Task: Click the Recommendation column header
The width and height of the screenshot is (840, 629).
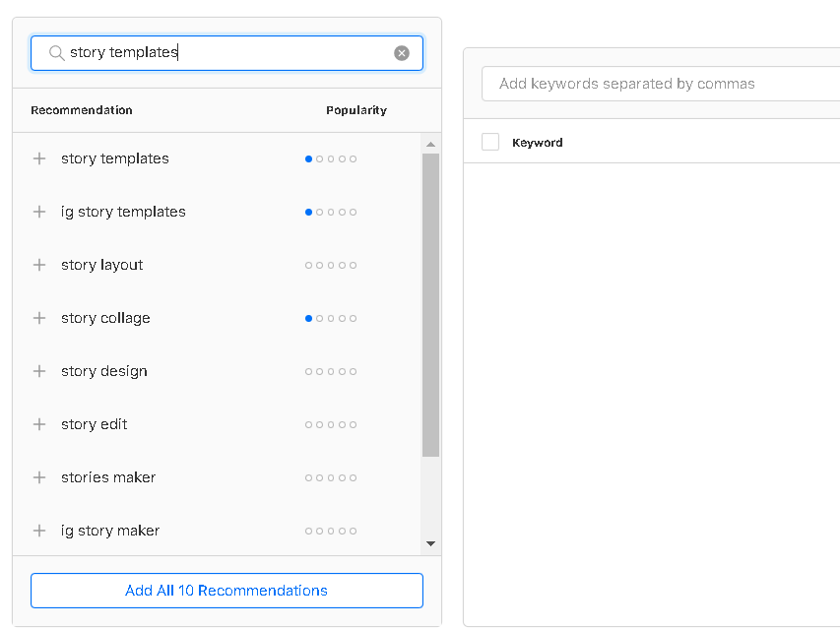Action: coord(82,110)
